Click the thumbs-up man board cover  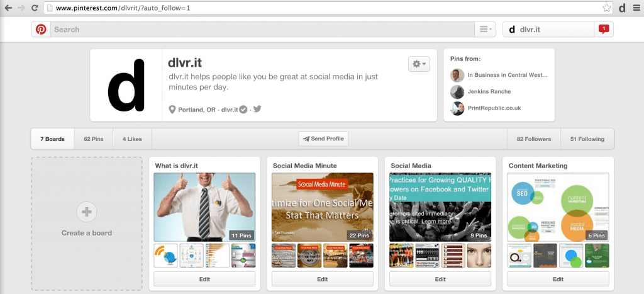[x=204, y=207]
